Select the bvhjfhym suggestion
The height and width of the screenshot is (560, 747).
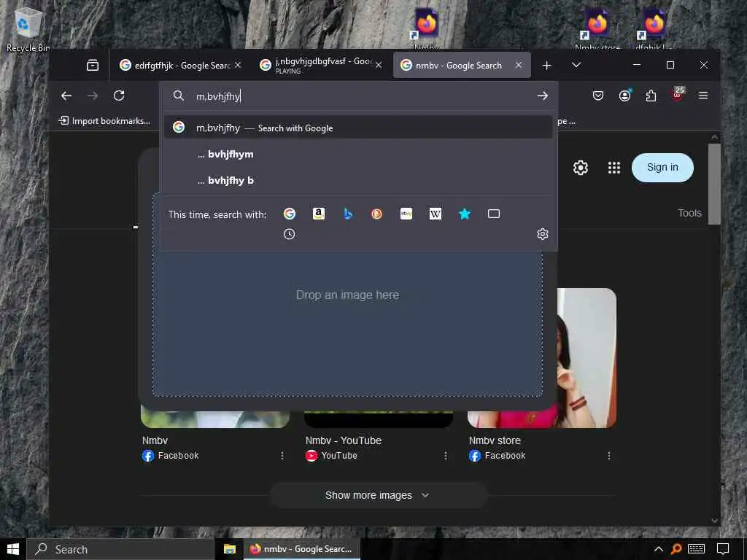pos(358,155)
